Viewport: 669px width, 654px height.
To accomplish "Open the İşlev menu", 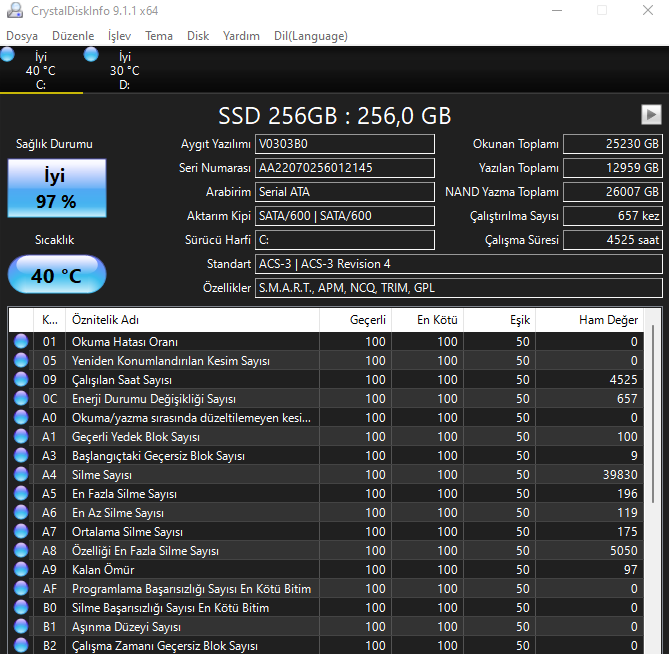I will click(119, 36).
